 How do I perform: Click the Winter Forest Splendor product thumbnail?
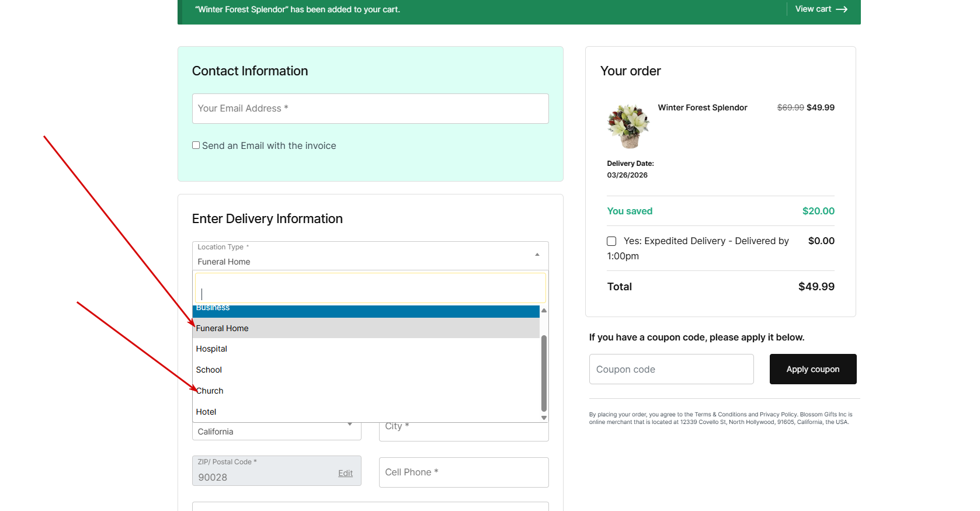coord(628,126)
